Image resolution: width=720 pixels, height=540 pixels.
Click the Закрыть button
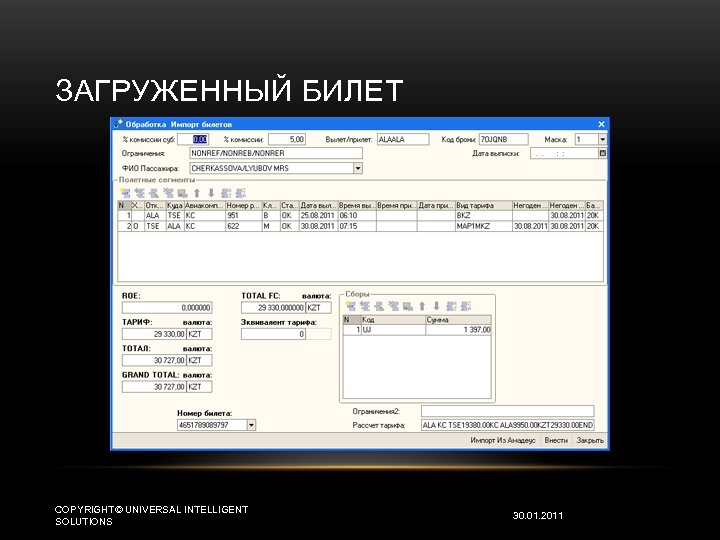(x=590, y=440)
